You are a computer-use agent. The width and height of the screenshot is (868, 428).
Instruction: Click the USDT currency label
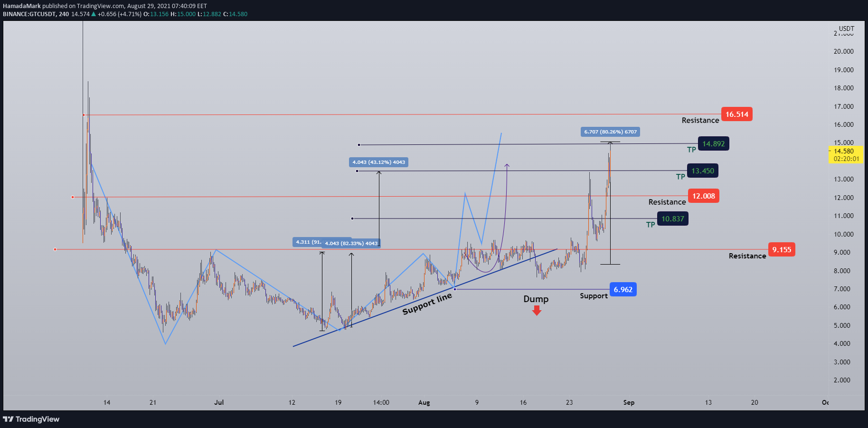coord(847,29)
